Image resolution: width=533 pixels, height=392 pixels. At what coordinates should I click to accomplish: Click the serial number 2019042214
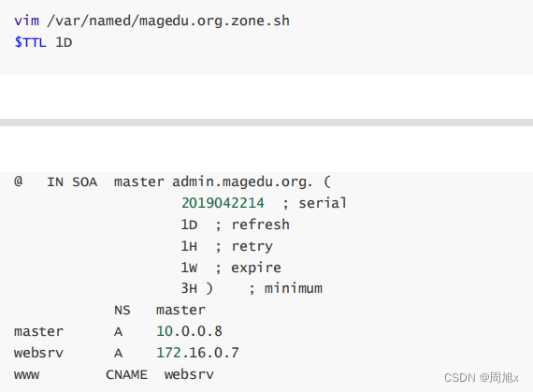223,203
